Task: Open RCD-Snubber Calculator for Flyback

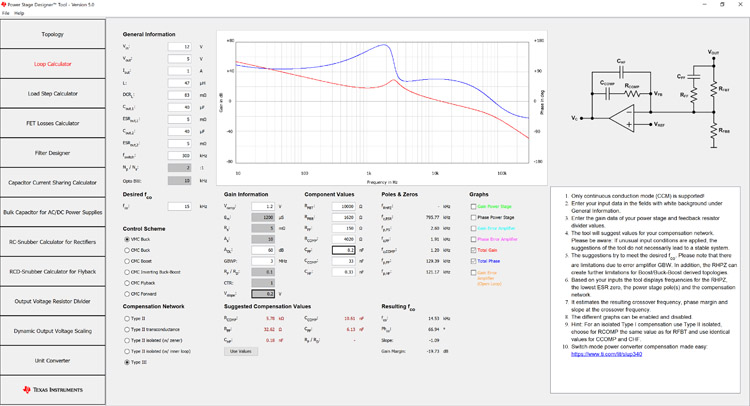Action: coord(53,272)
